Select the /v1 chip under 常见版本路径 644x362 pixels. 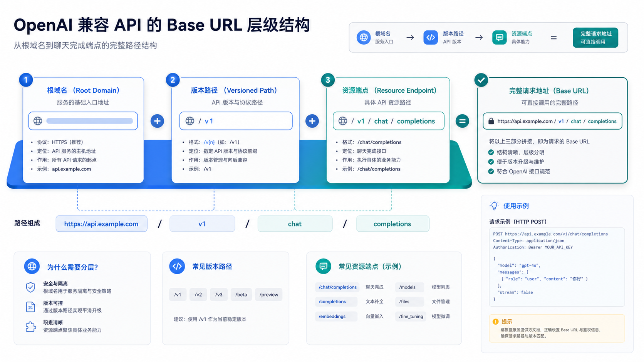tap(178, 295)
